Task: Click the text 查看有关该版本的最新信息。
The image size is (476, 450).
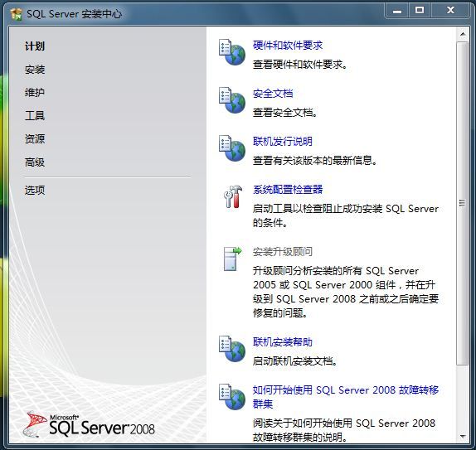Action: pos(315,161)
